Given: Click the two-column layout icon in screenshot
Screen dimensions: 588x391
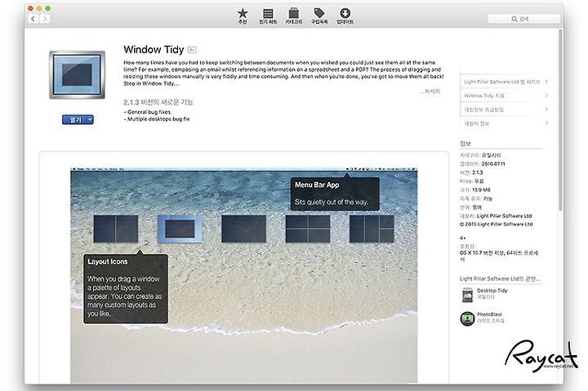Looking at the screenshot, I should [115, 229].
